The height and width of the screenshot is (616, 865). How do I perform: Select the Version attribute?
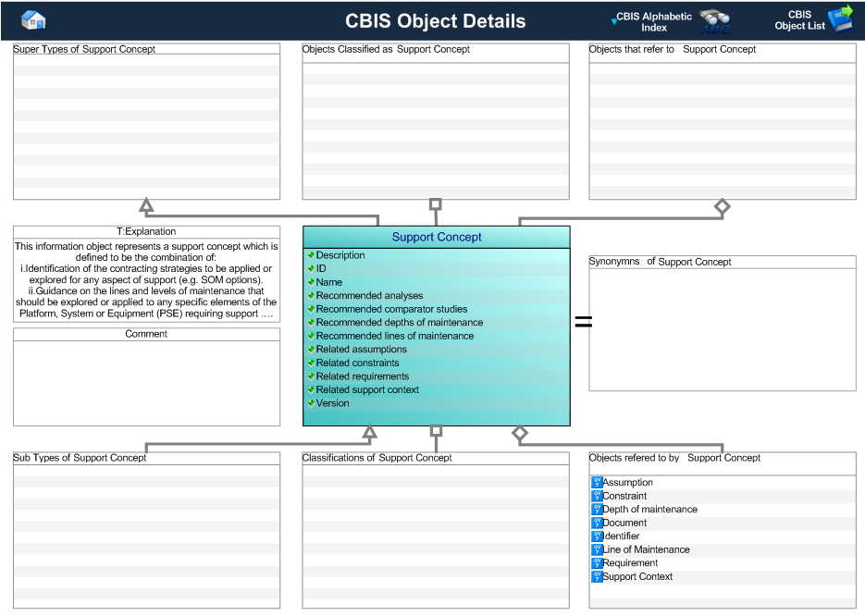point(333,403)
